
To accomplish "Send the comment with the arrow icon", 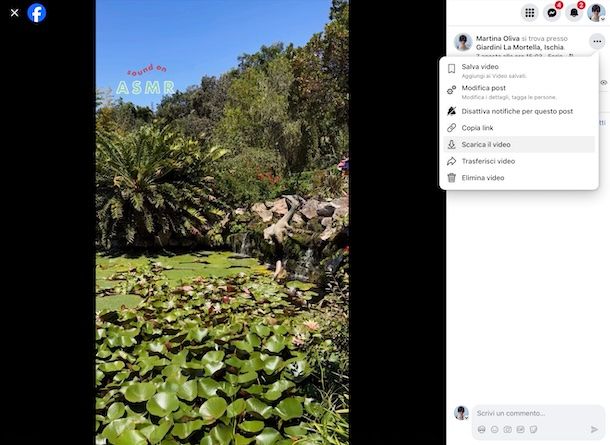I will [594, 429].
